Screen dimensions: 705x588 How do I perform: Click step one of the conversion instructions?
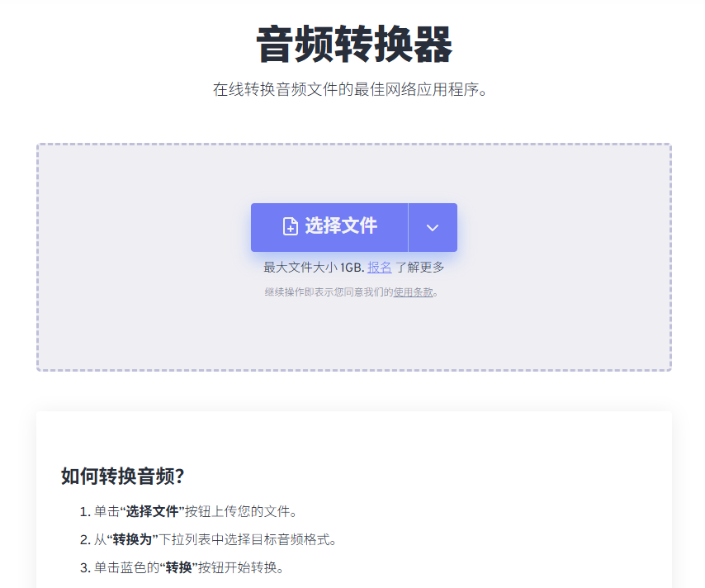(190, 511)
